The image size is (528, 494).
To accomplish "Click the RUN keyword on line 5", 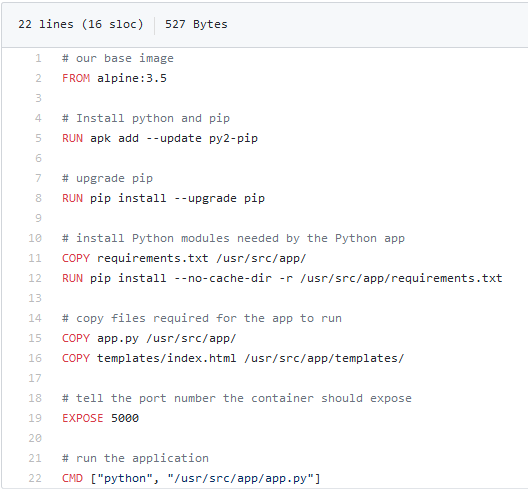I will (72, 138).
